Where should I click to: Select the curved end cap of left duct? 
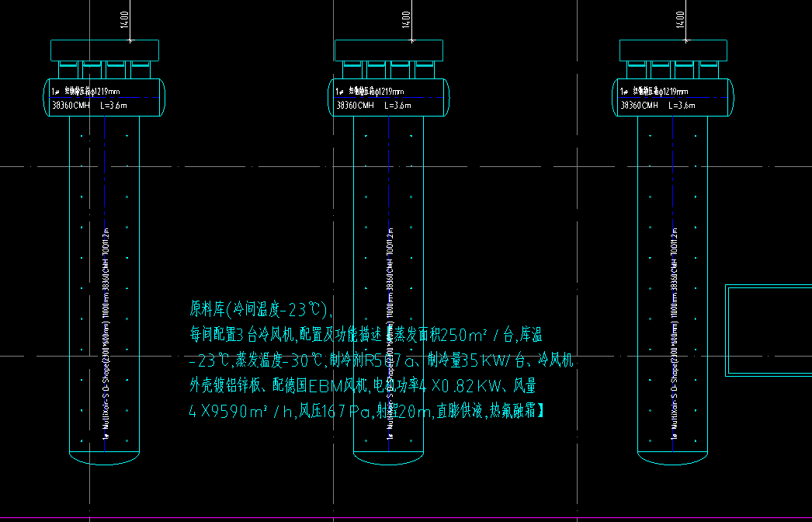click(105, 460)
